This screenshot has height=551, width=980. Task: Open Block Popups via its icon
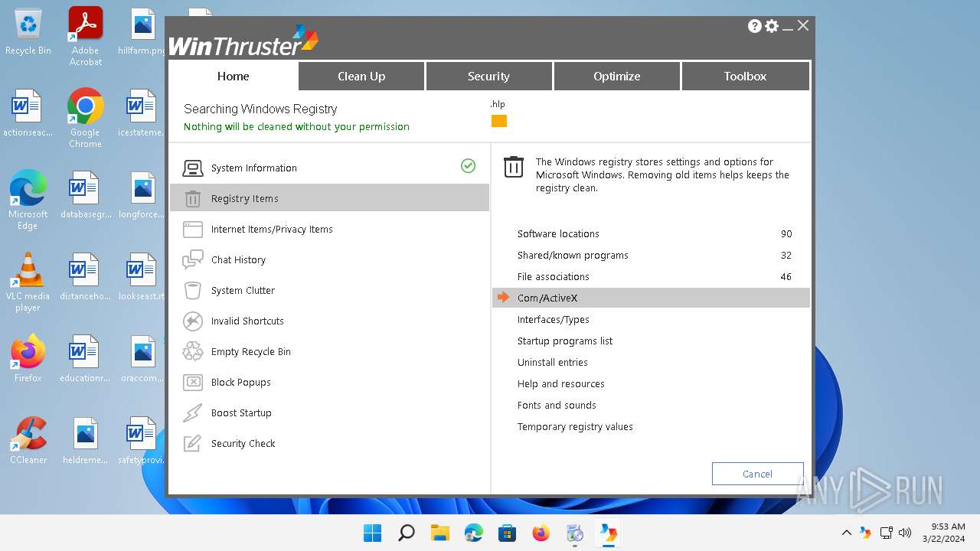coord(193,383)
